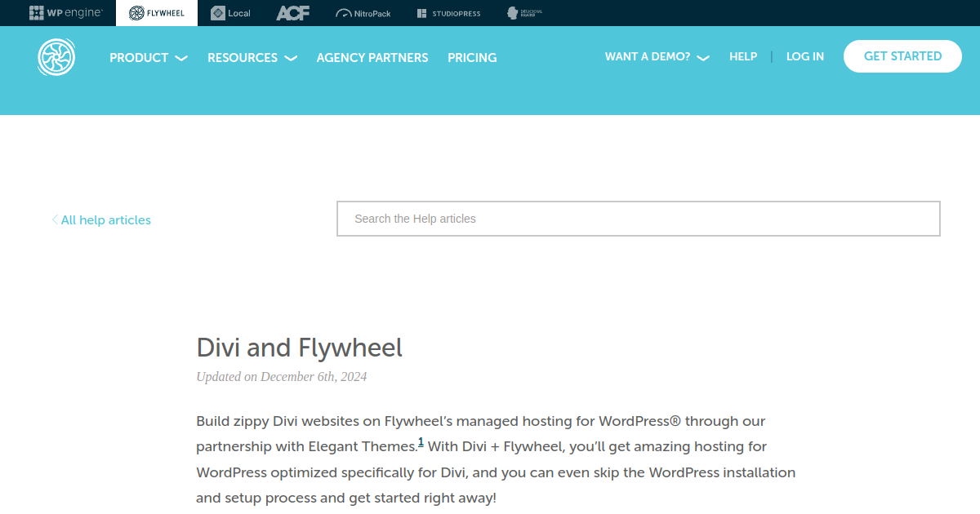Viewport: 980px width, 514px height.
Task: Open the Local brand link
Action: (x=230, y=13)
